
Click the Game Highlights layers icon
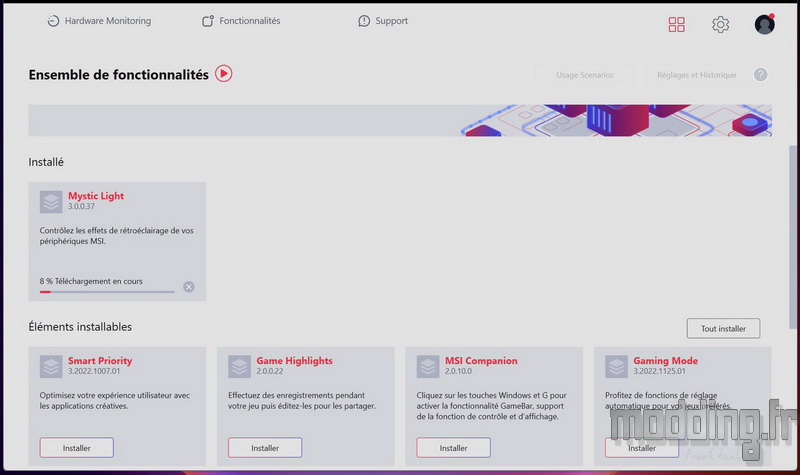[239, 366]
